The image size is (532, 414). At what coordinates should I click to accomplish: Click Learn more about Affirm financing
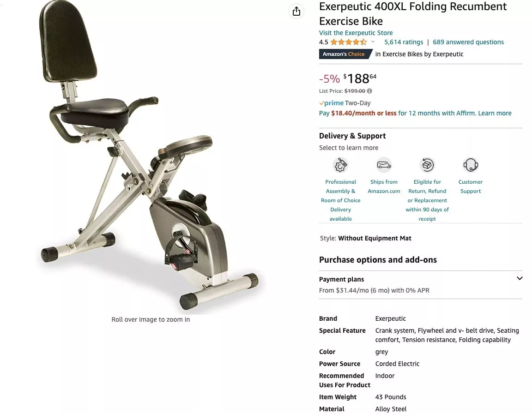click(x=494, y=113)
